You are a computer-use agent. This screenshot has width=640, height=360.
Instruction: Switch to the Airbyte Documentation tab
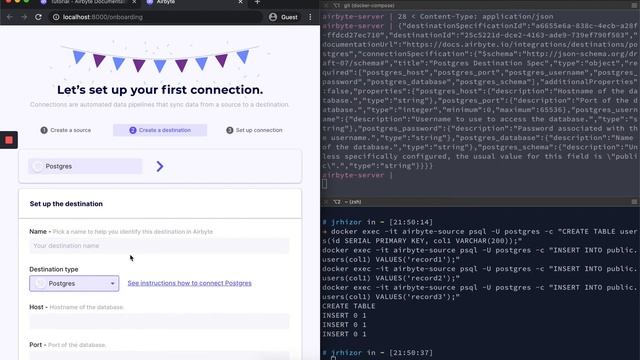pos(89,2)
